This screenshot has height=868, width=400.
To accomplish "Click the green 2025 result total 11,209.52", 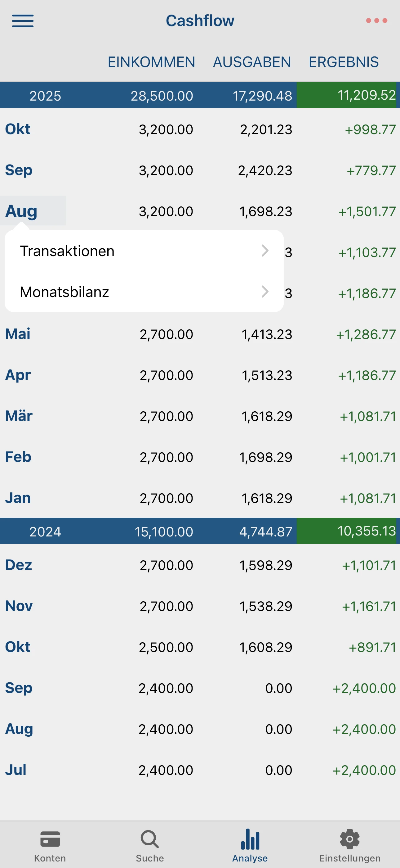I will (x=366, y=95).
